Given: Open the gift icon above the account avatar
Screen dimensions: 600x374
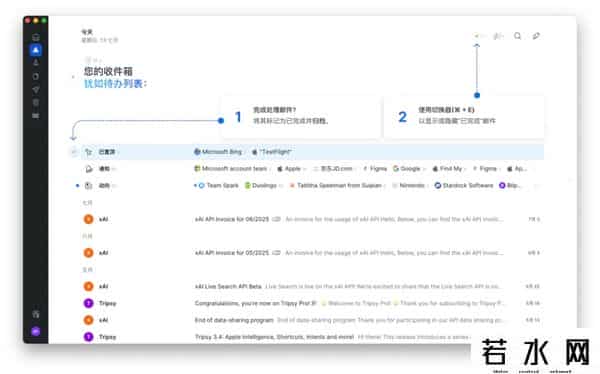Looking at the screenshot, I should (x=36, y=314).
